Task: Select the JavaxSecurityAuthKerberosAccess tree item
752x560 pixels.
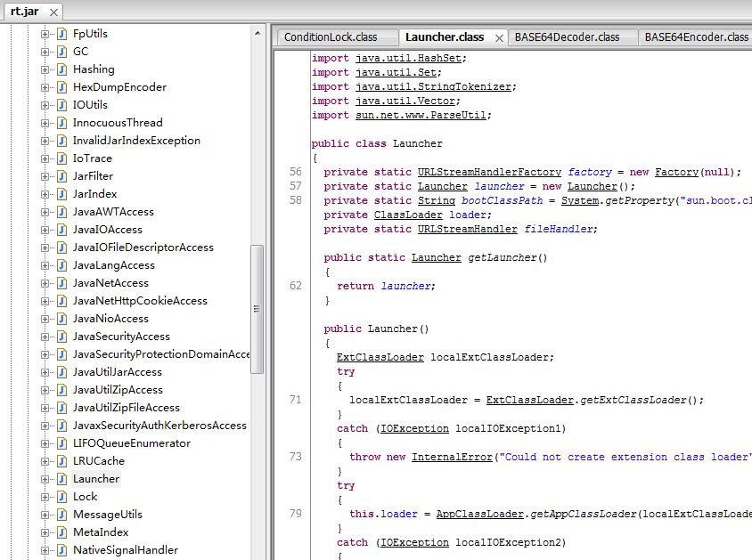Action: pos(159,426)
